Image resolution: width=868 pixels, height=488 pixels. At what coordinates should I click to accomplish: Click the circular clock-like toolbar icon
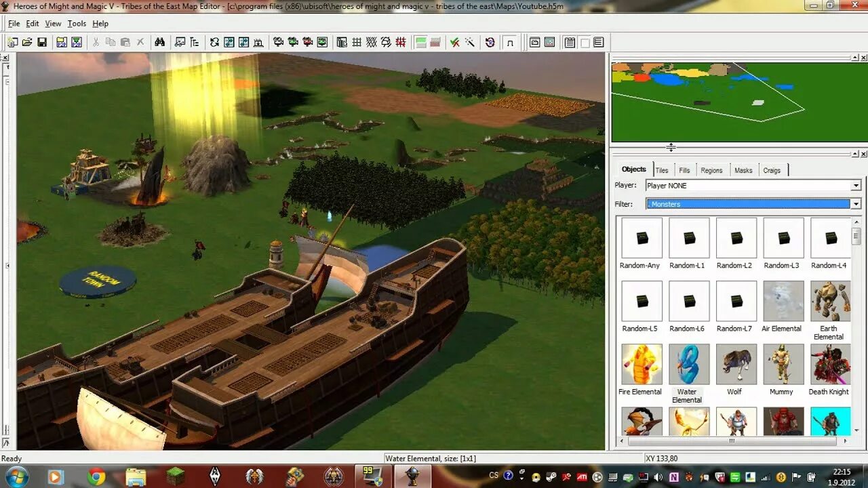pyautogui.click(x=490, y=42)
